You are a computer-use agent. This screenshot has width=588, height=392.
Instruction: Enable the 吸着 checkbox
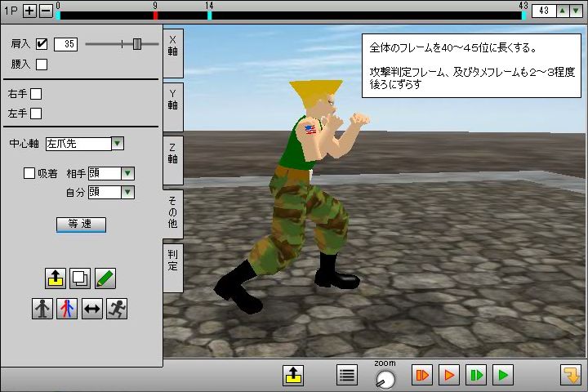click(x=29, y=173)
